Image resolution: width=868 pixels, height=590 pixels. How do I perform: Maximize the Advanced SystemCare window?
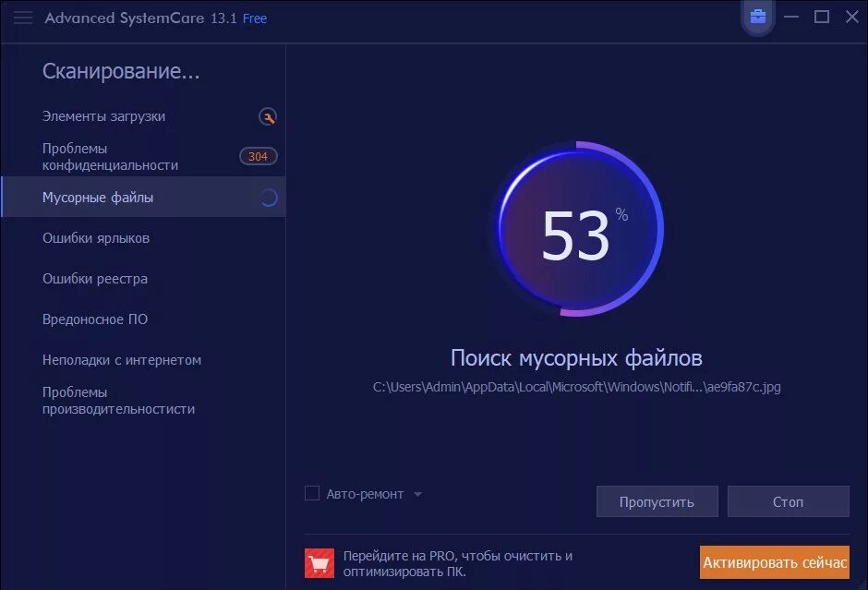(822, 18)
